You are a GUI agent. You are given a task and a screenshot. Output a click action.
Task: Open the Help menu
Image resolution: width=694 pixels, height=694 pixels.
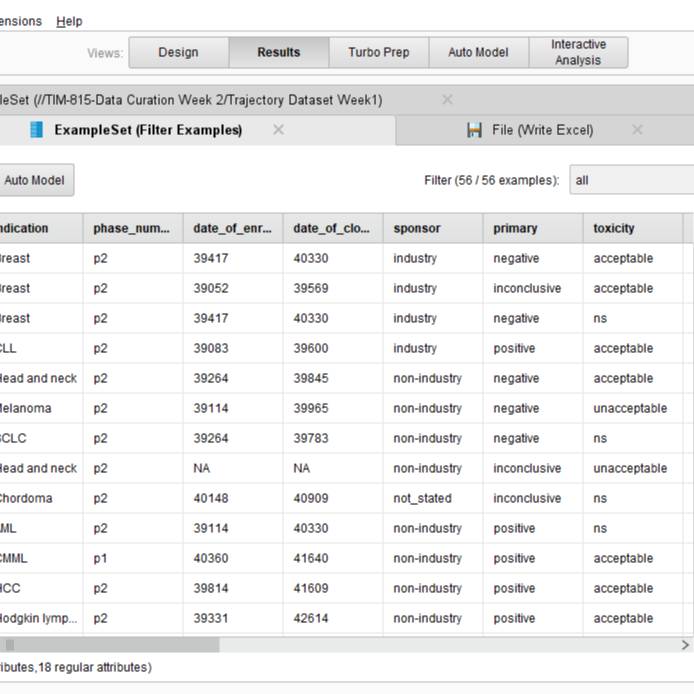click(x=69, y=21)
